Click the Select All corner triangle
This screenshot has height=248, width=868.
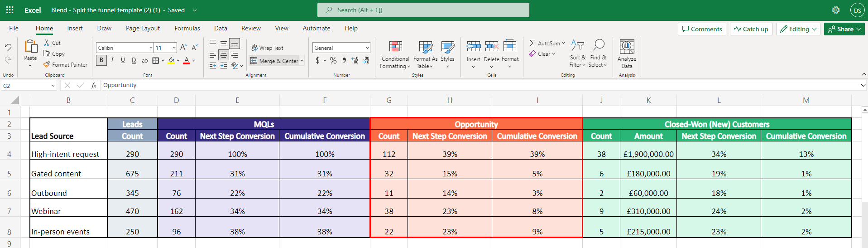pos(14,100)
